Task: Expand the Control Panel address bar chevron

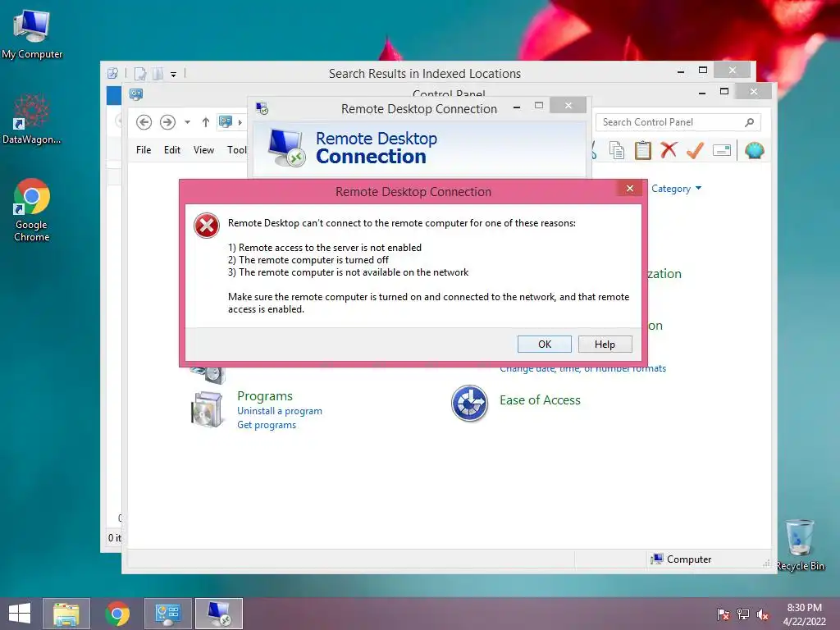Action: [x=240, y=122]
